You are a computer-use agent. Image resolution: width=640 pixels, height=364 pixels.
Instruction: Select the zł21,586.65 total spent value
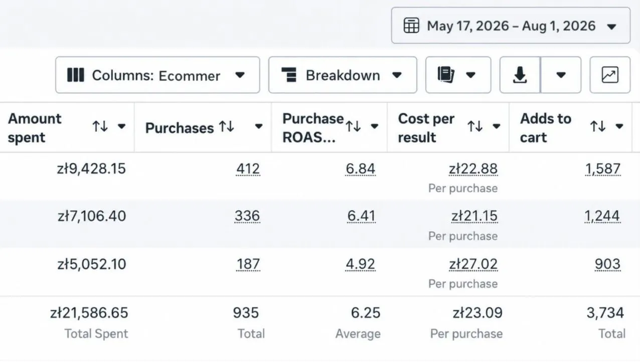89,313
